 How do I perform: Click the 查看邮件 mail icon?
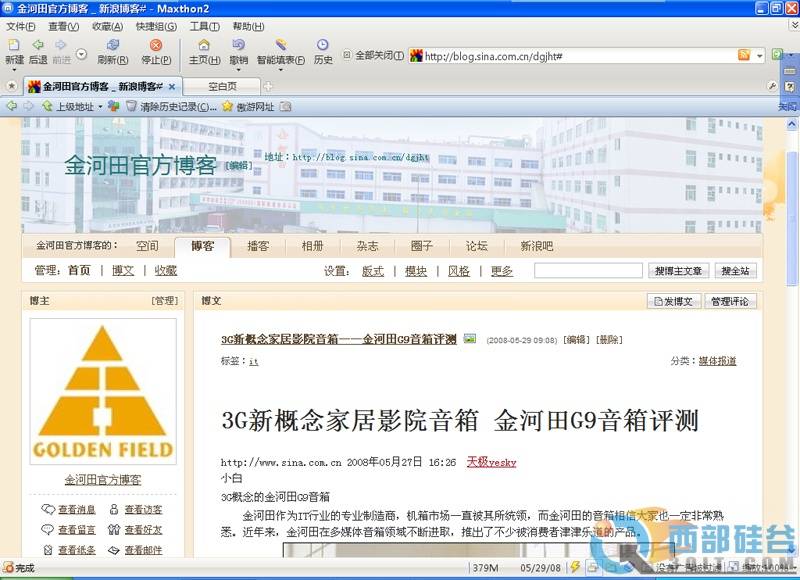tap(114, 550)
